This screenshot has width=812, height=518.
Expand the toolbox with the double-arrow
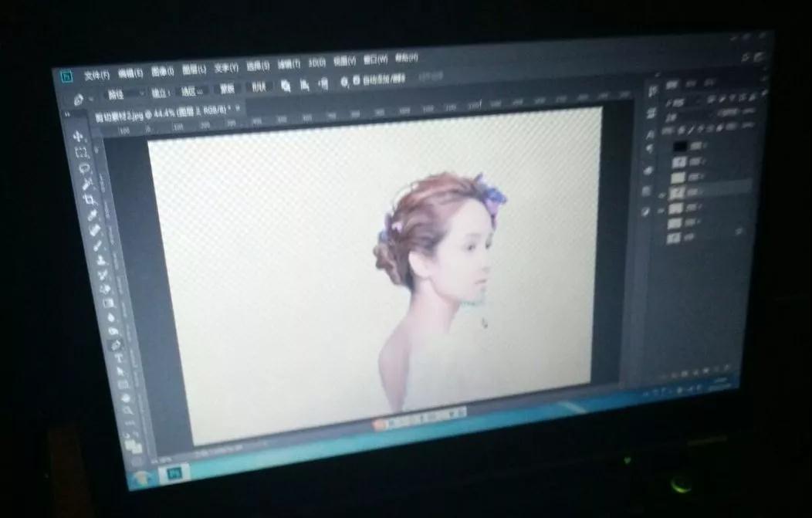pyautogui.click(x=67, y=114)
